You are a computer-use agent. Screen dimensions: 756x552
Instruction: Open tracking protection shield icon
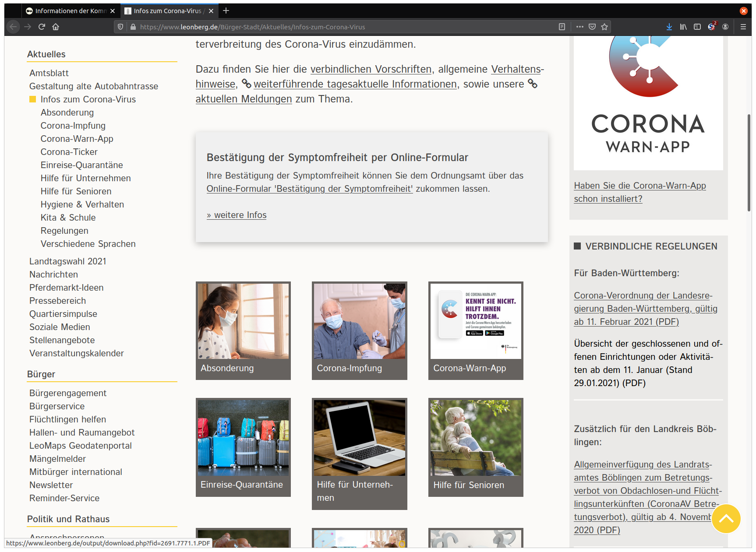pos(120,27)
